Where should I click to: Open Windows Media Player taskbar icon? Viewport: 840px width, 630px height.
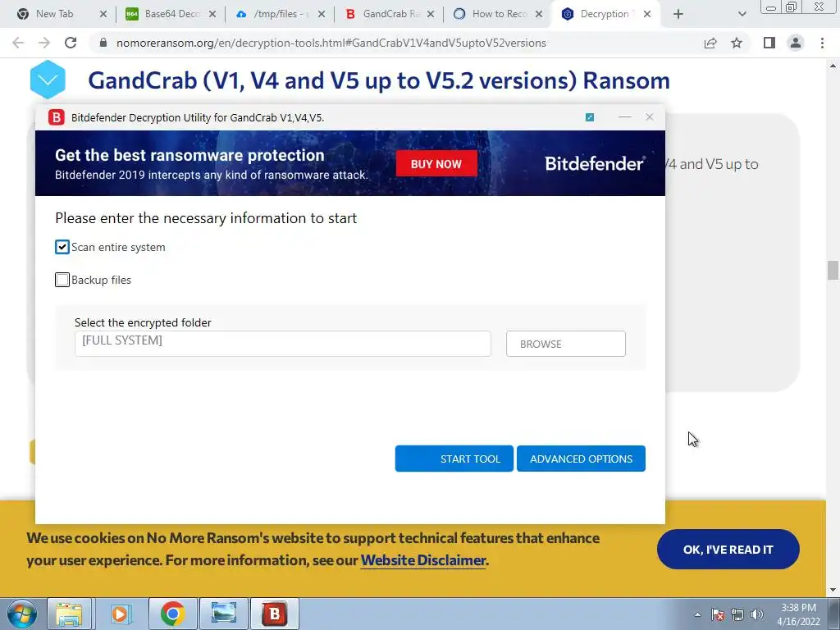[120, 614]
